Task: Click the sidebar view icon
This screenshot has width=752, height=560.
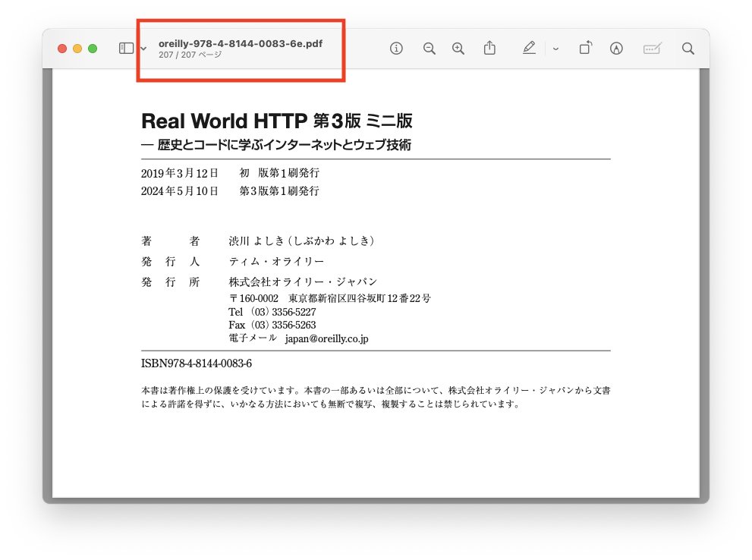Action: [x=126, y=49]
